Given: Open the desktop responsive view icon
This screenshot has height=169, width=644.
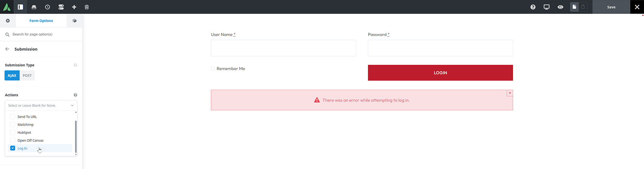Looking at the screenshot, I should pos(547,7).
